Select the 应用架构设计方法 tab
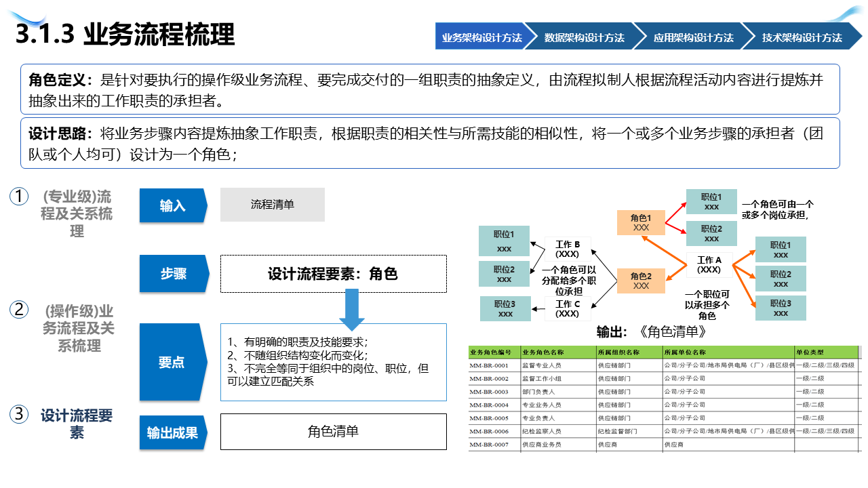This screenshot has width=868, height=488. [x=693, y=38]
